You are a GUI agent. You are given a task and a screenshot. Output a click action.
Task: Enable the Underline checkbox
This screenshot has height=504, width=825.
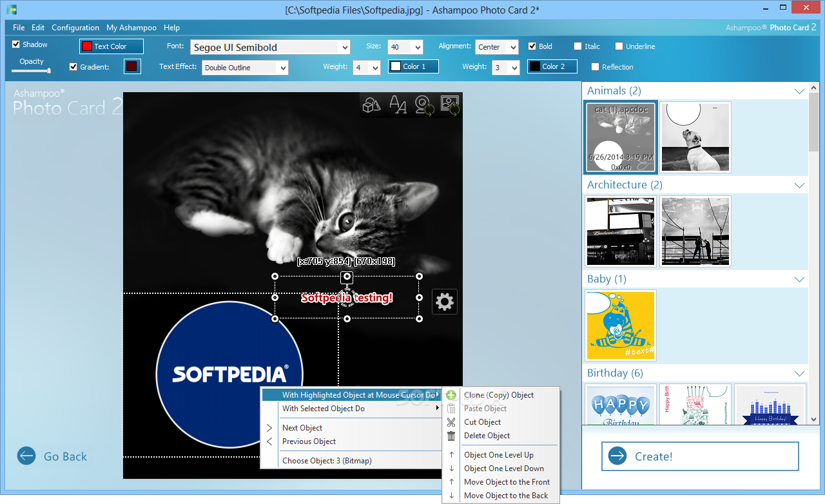[619, 46]
